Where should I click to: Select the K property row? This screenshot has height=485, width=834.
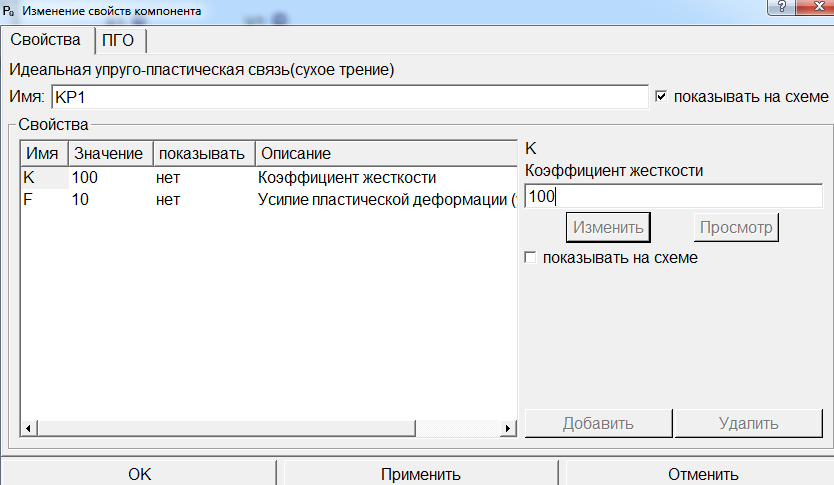(x=200, y=178)
